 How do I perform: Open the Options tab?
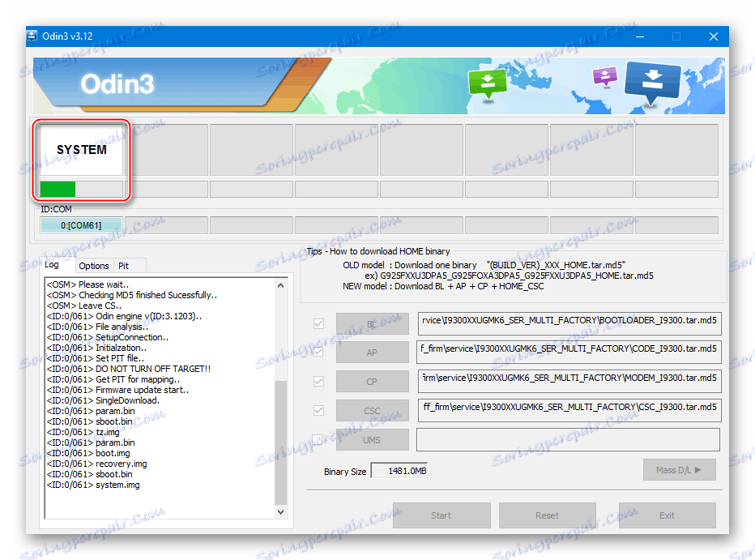93,266
